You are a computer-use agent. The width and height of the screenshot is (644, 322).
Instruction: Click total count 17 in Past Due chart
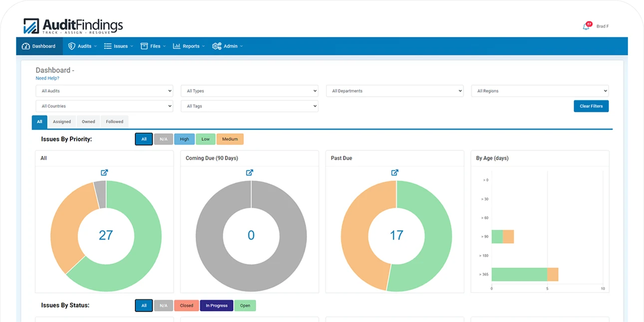(x=396, y=235)
